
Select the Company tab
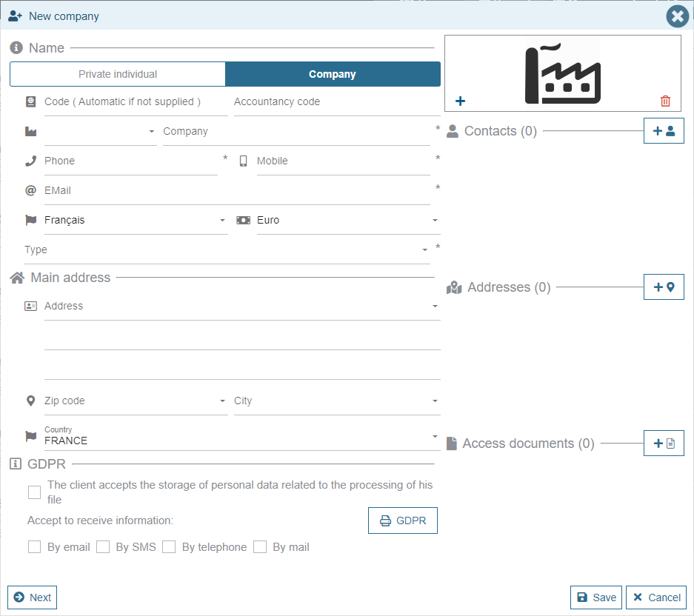pyautogui.click(x=333, y=74)
